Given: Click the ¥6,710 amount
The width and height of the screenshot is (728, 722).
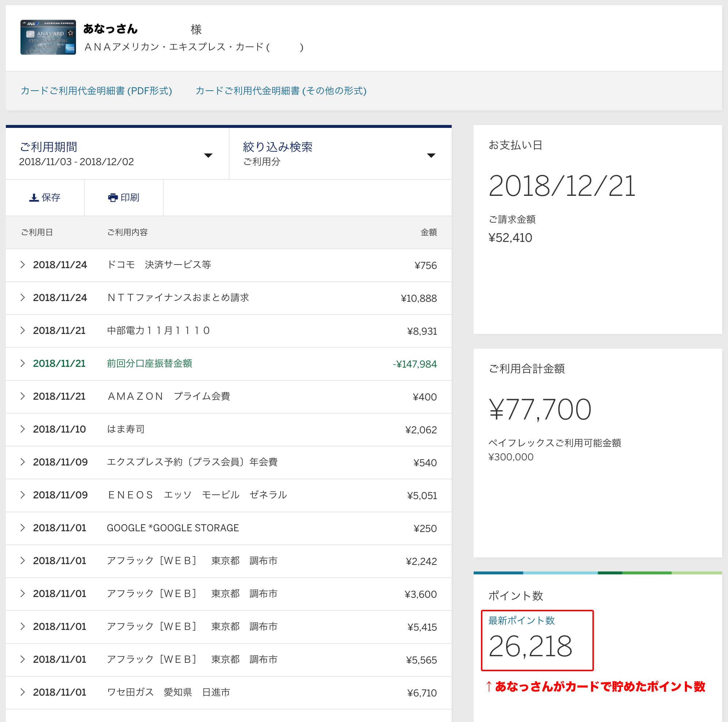Looking at the screenshot, I should point(422,693).
